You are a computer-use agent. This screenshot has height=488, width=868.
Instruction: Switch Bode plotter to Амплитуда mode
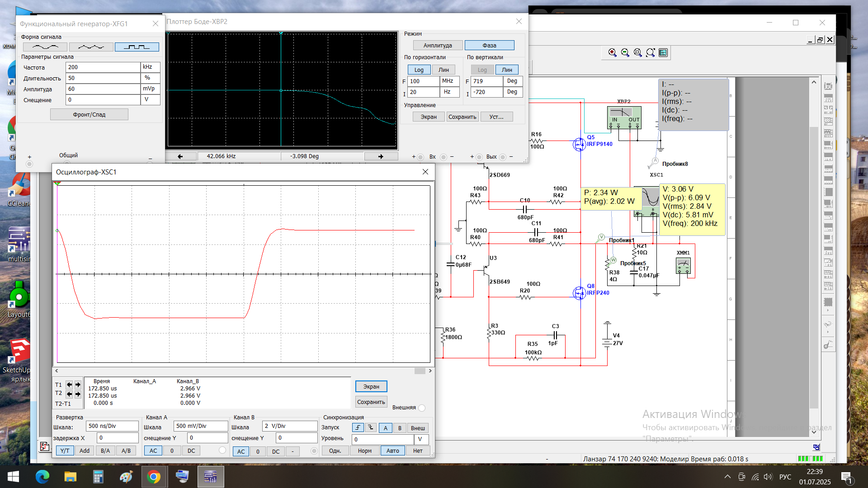click(x=437, y=46)
